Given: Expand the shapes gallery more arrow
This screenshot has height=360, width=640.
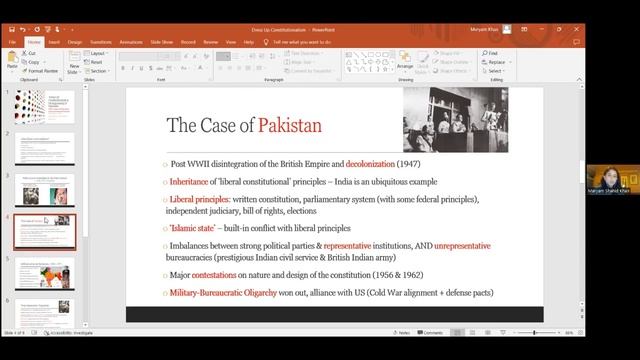Looking at the screenshot, I should pyautogui.click(x=393, y=70).
